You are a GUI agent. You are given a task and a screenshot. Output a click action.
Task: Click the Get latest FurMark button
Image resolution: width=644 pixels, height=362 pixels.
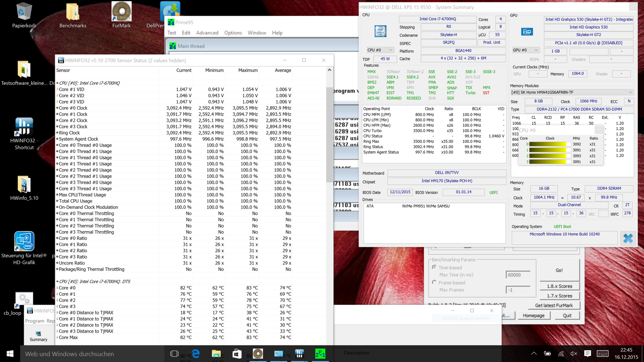click(x=554, y=305)
